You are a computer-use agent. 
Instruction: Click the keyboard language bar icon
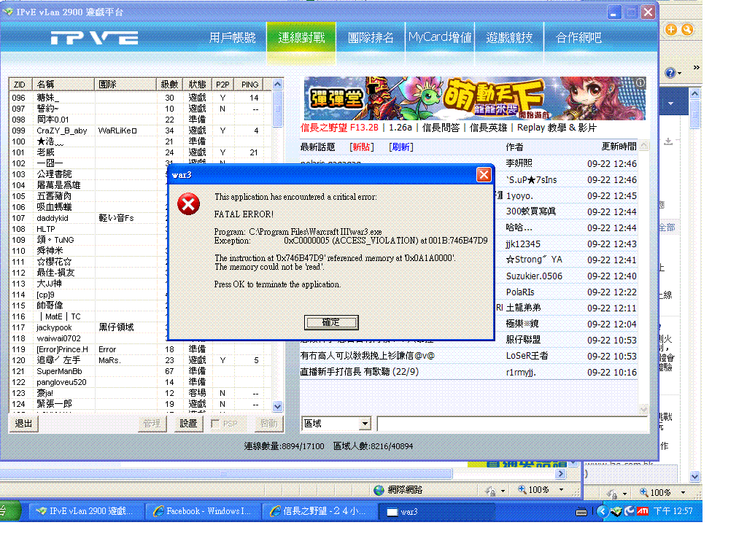pyautogui.click(x=581, y=513)
